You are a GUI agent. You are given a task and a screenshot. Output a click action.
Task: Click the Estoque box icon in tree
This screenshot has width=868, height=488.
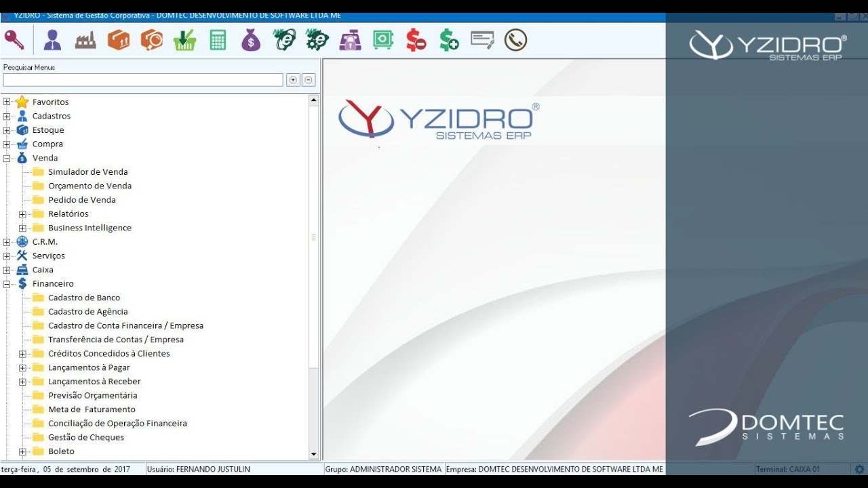point(22,130)
